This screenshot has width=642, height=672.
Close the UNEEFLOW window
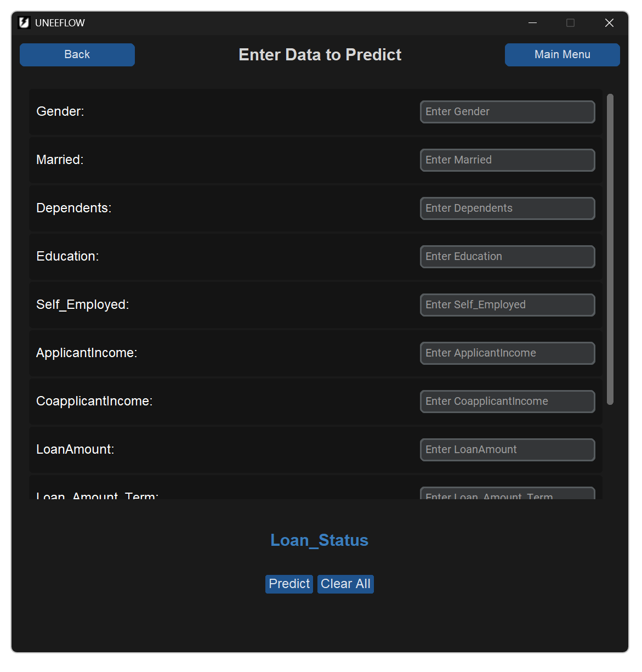click(609, 22)
